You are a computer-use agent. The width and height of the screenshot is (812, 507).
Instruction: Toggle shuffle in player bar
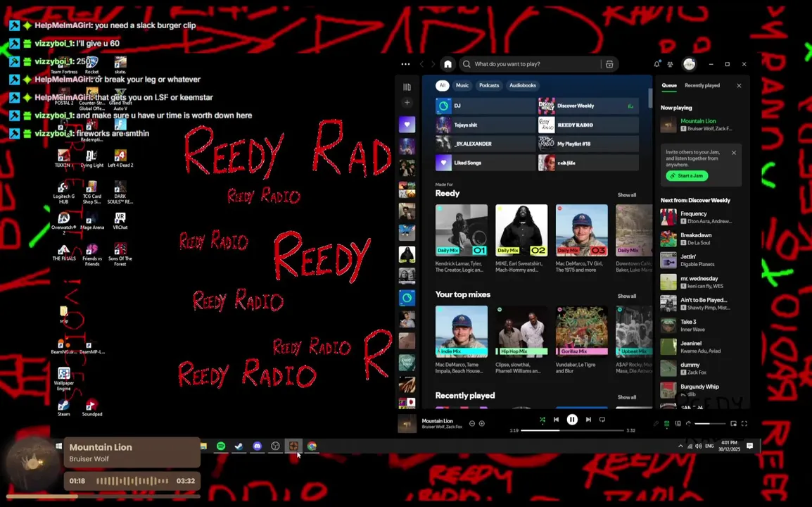(543, 420)
